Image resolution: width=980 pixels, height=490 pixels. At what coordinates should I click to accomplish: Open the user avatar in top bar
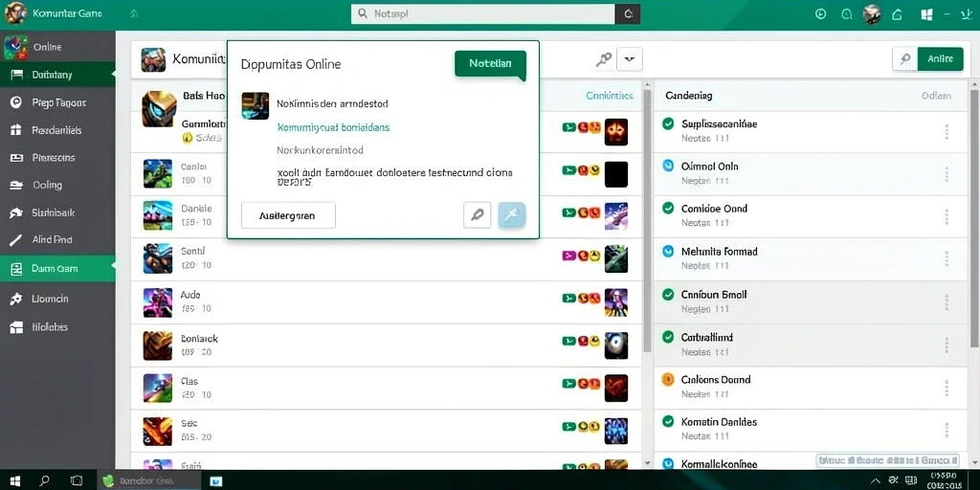click(x=871, y=13)
